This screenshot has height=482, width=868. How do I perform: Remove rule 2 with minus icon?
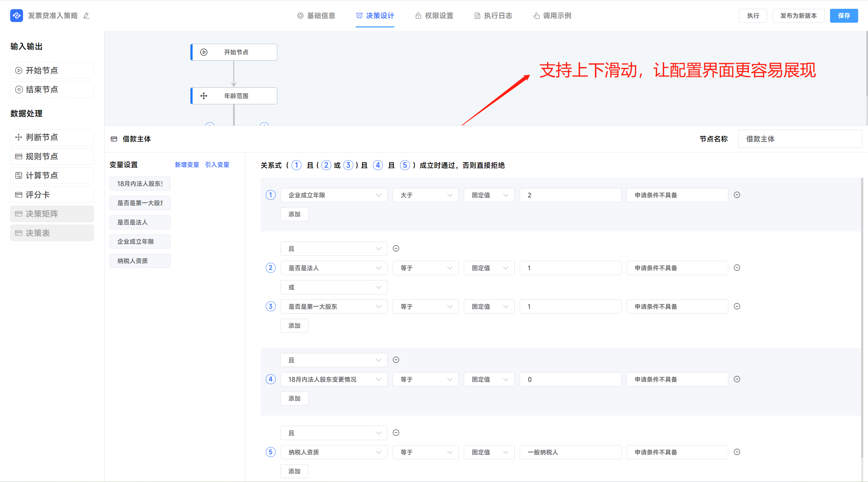tap(737, 268)
